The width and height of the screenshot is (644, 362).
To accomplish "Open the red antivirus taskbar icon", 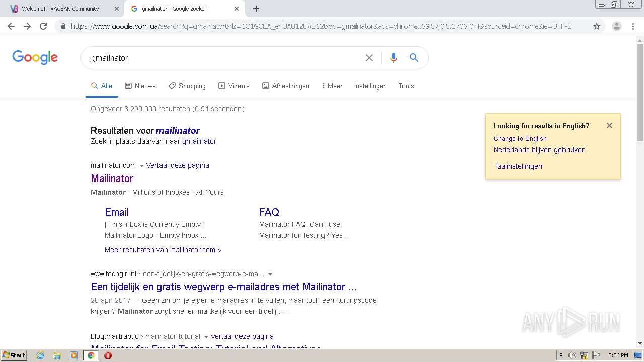I will click(108, 355).
